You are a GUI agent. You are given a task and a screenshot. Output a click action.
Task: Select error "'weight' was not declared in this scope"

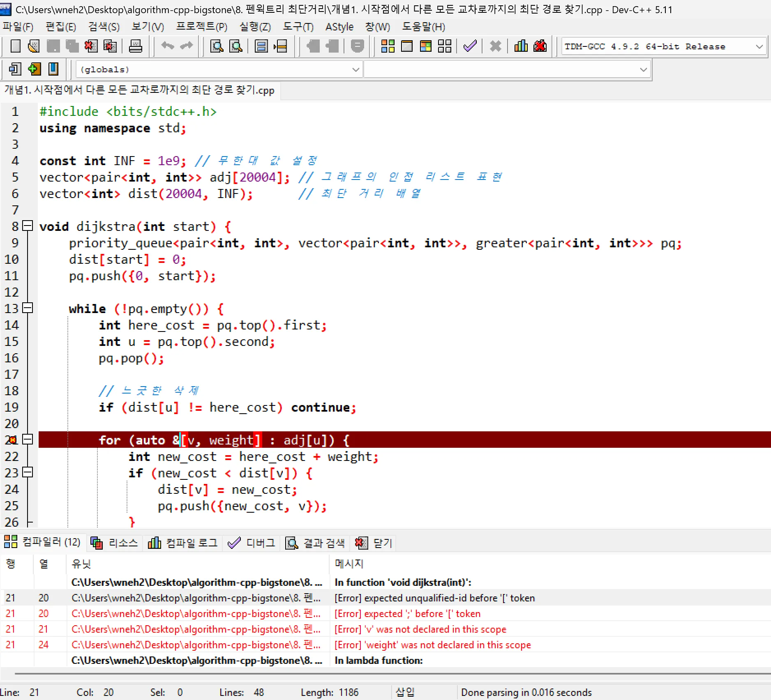(385, 645)
